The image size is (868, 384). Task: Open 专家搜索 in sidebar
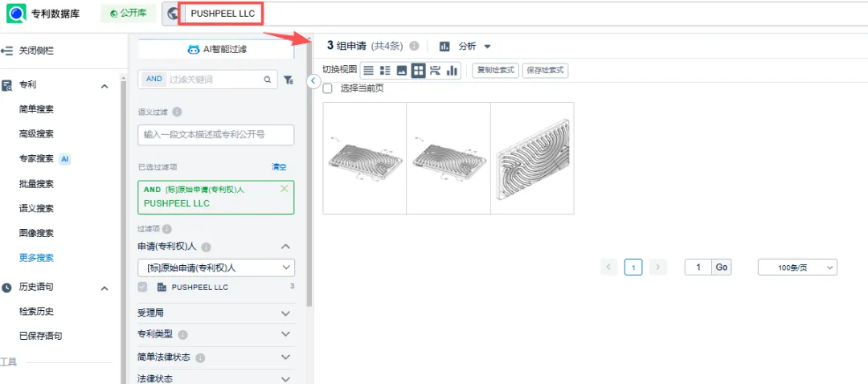coord(36,159)
